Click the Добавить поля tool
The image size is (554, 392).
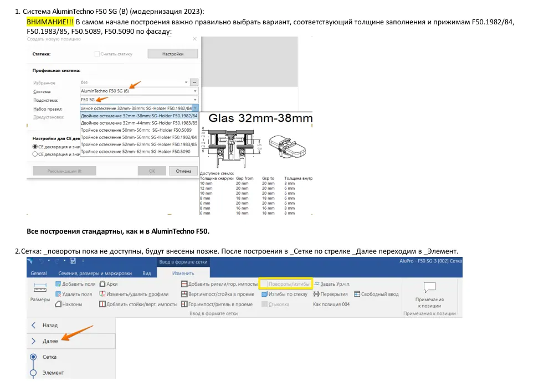click(x=75, y=284)
